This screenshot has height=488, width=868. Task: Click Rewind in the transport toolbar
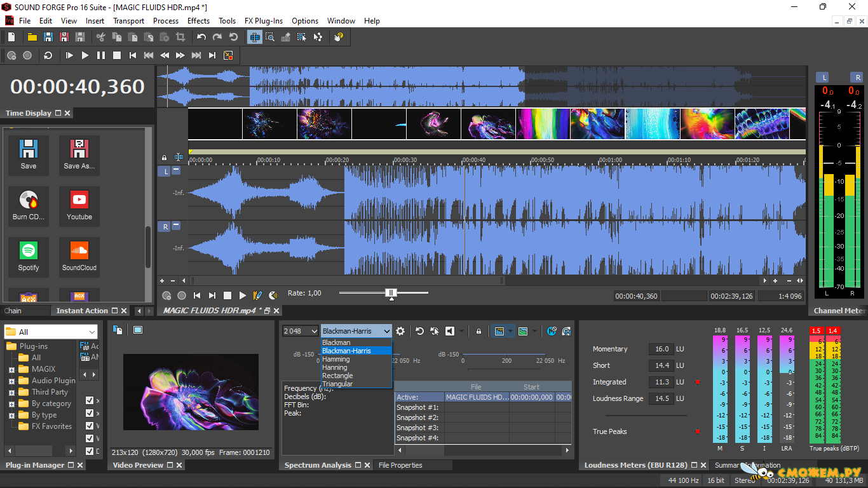pos(165,55)
